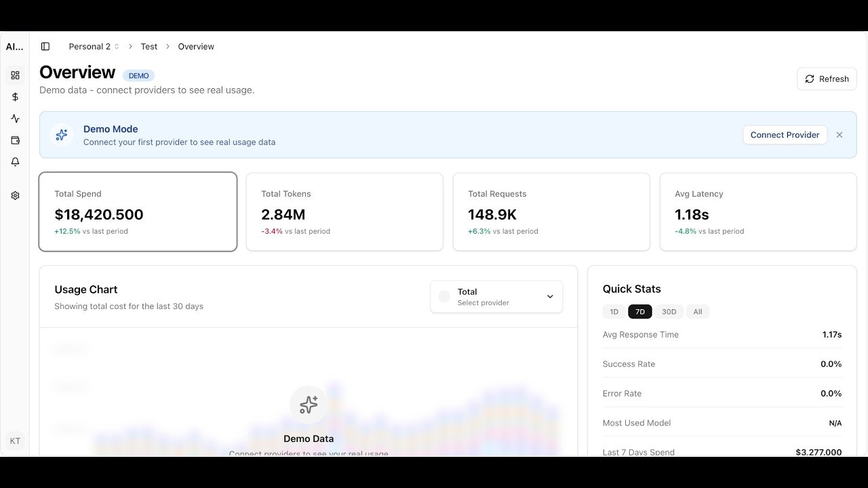Open the Test breadcrumb item

(149, 46)
